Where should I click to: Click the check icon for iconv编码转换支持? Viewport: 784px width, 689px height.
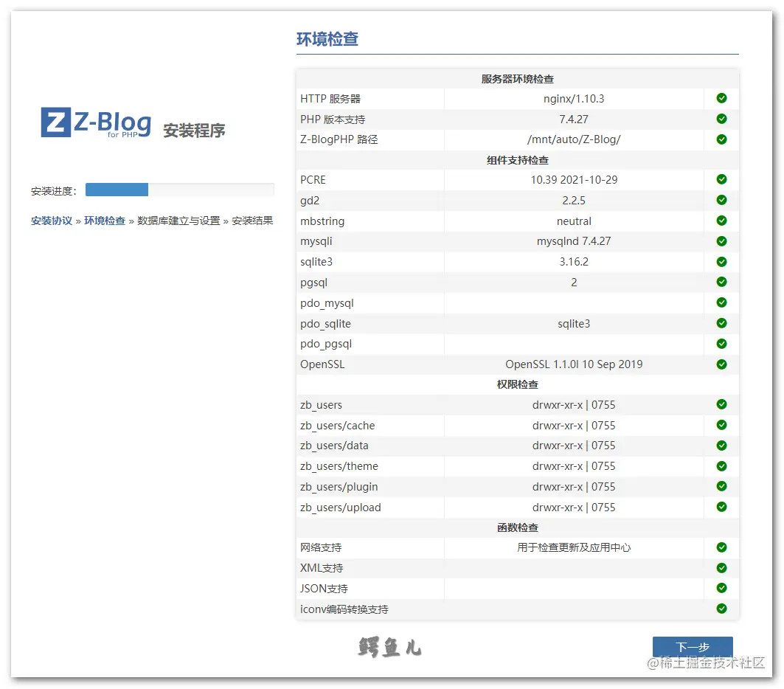point(721,609)
